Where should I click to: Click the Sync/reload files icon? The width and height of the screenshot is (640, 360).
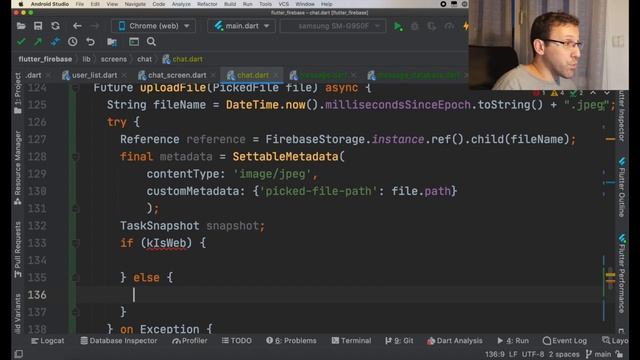click(56, 26)
